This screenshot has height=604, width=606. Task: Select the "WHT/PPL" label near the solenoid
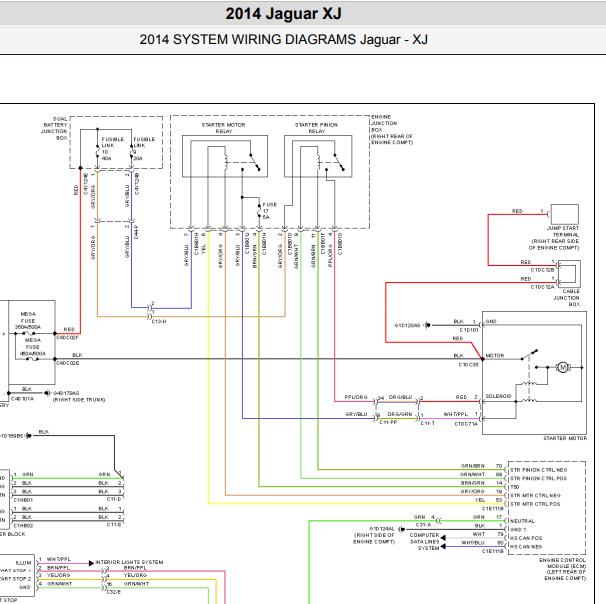(455, 414)
